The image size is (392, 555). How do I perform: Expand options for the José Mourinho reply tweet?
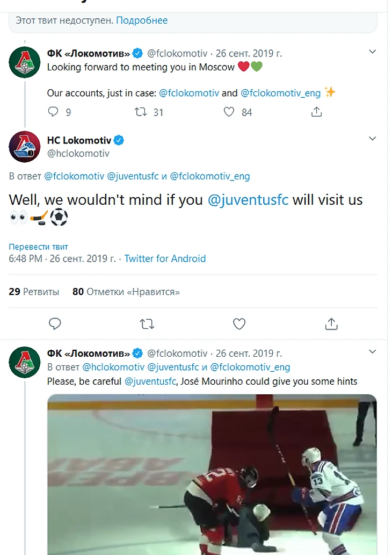[372, 351]
